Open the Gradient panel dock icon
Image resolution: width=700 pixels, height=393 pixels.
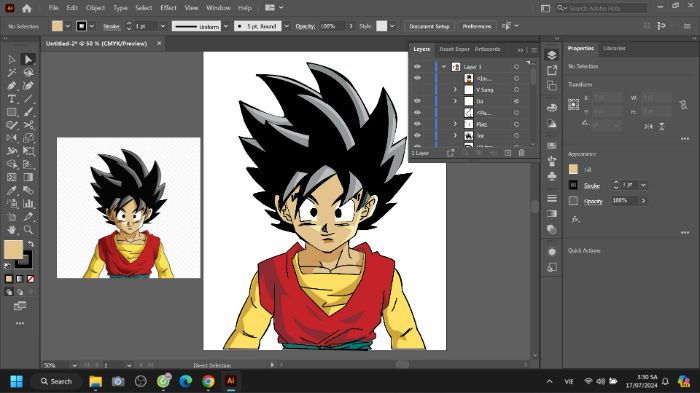pos(552,213)
